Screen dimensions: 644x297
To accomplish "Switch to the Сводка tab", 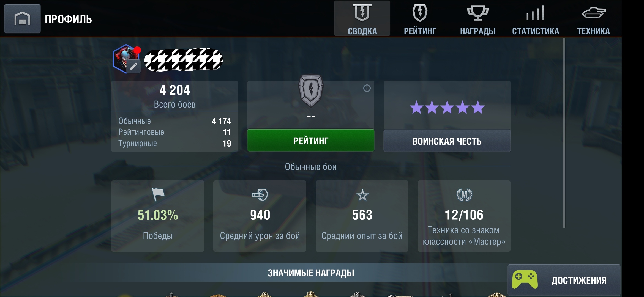I will click(x=362, y=18).
